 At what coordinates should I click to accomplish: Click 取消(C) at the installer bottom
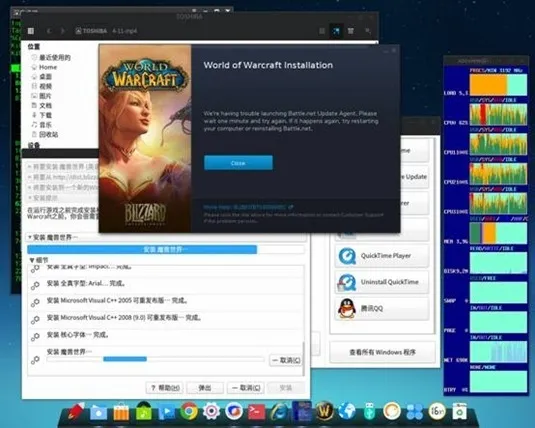tap(246, 388)
